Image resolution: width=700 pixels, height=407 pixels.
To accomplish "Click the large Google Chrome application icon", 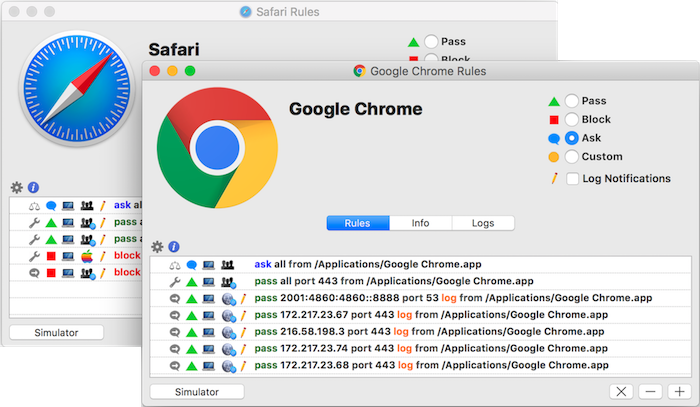I will [217, 148].
